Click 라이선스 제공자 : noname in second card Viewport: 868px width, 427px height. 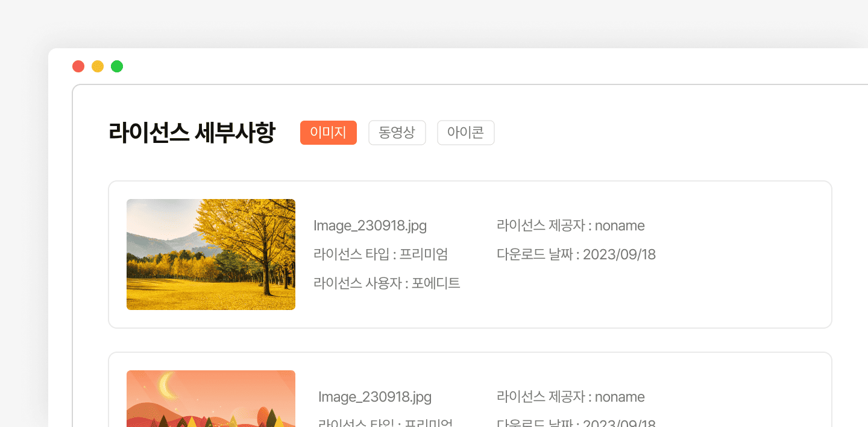click(571, 397)
